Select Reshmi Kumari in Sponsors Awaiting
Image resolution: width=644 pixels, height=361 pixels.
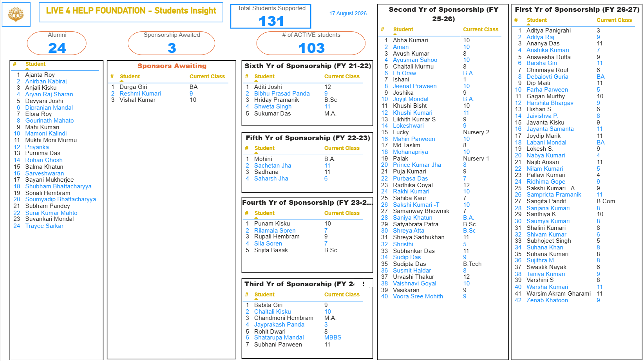point(168,94)
